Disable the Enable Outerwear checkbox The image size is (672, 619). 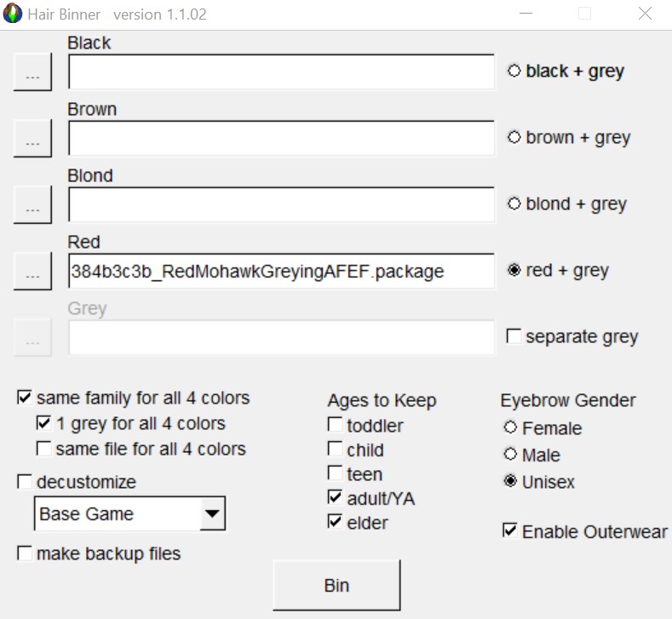click(x=510, y=531)
